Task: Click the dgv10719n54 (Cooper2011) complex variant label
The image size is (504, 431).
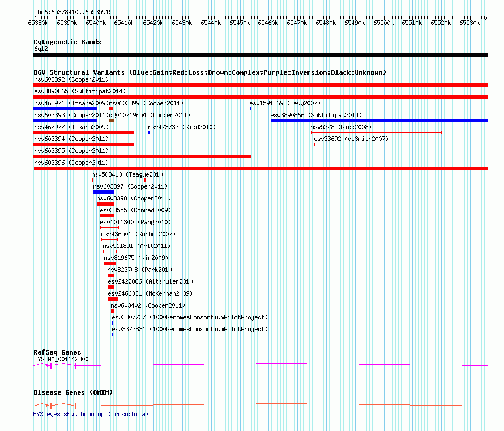Action: click(x=150, y=115)
